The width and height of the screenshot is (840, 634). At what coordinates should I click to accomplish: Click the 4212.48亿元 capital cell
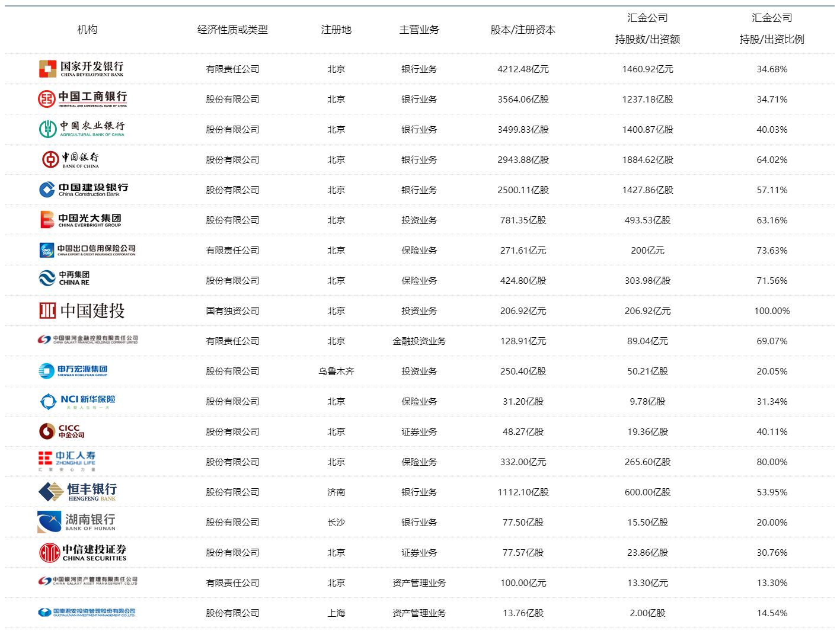(523, 69)
